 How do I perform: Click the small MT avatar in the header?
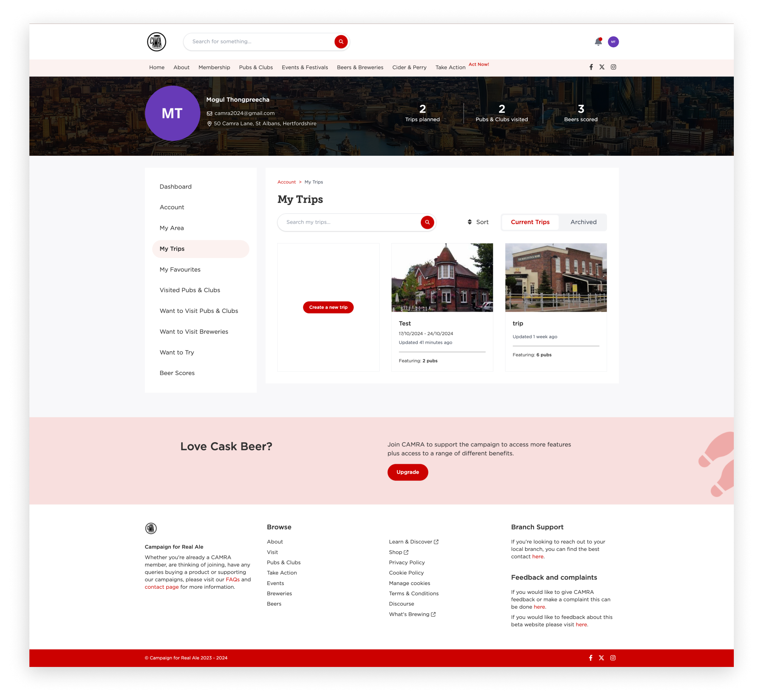pyautogui.click(x=613, y=42)
